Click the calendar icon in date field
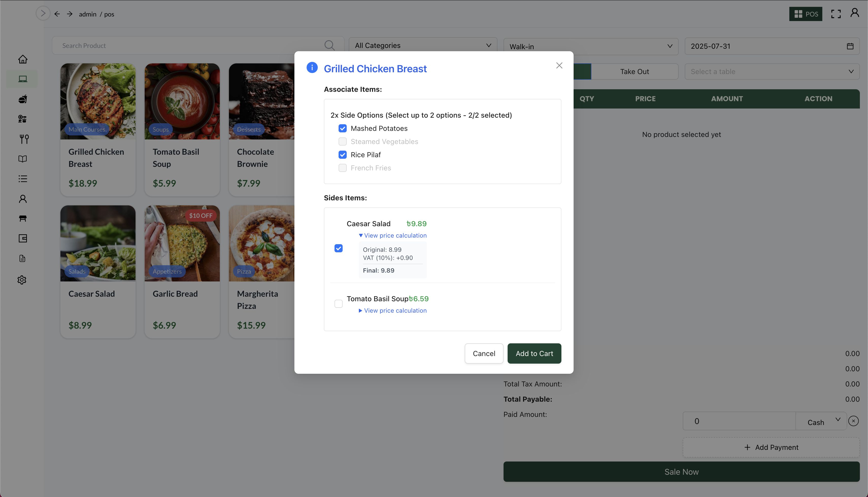This screenshot has height=497, width=868. 850,46
